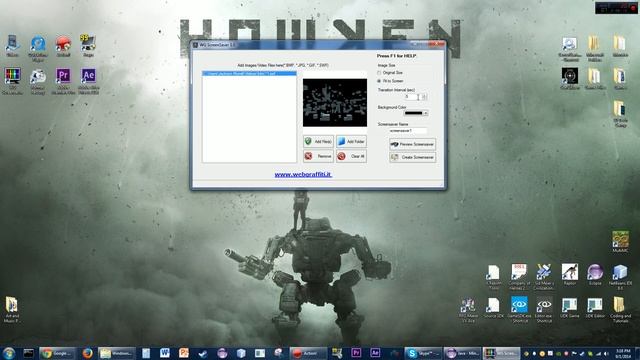The image size is (640, 360).
Task: Open Adobe After Effects desktop shortcut
Action: coord(89,81)
